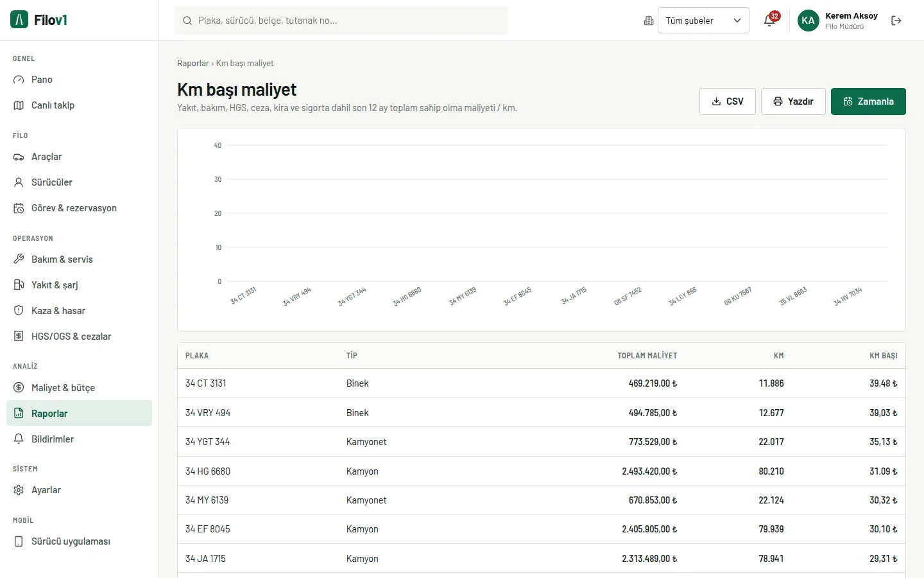Select the Raporlar menu item
The height and width of the screenshot is (578, 924).
[x=79, y=413]
